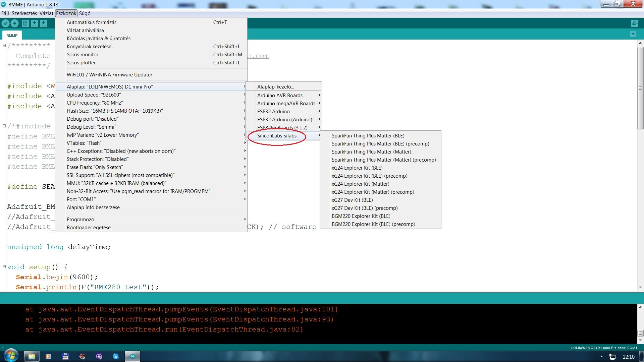644x362 pixels.
Task: Select SparkFun Thing Plus Matter (BLE)
Action: pyautogui.click(x=380, y=135)
